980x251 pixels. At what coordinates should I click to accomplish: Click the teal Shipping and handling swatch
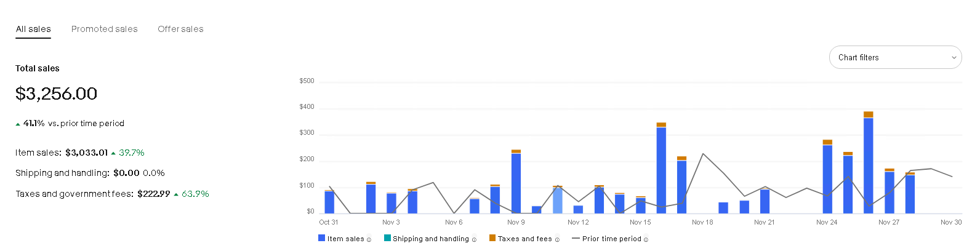387,238
